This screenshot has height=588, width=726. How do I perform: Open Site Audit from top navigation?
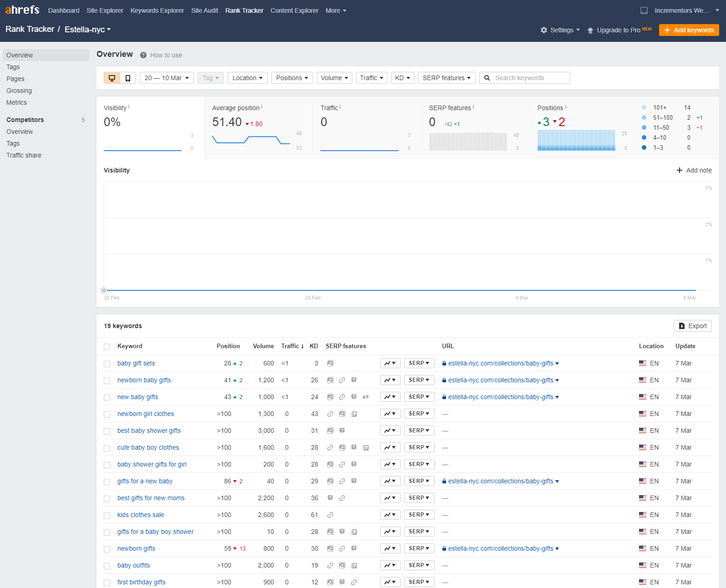(204, 10)
